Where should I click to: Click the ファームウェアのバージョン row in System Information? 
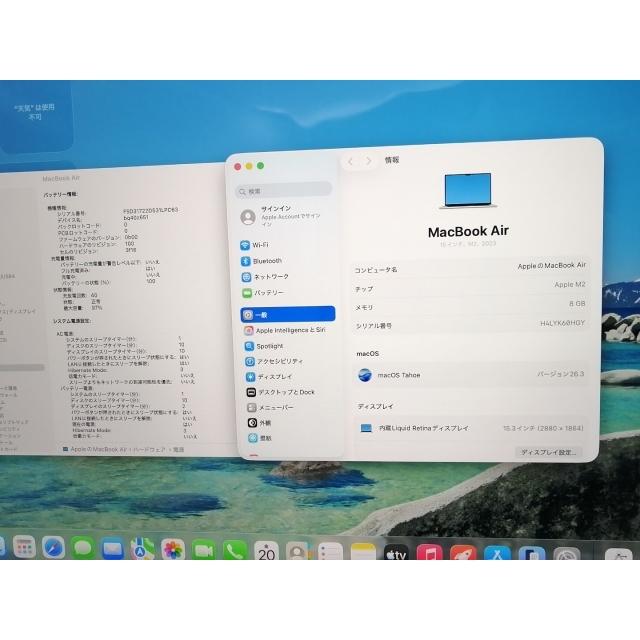tap(98, 238)
